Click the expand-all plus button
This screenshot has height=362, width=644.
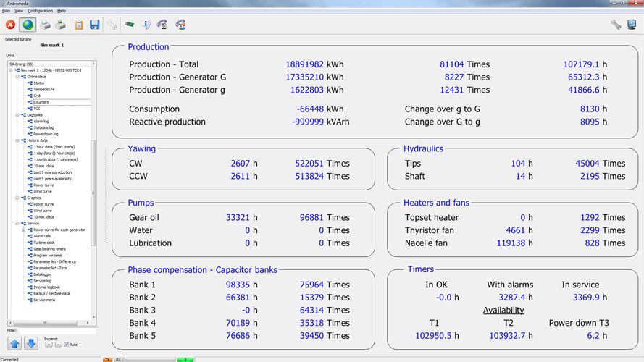(49, 345)
